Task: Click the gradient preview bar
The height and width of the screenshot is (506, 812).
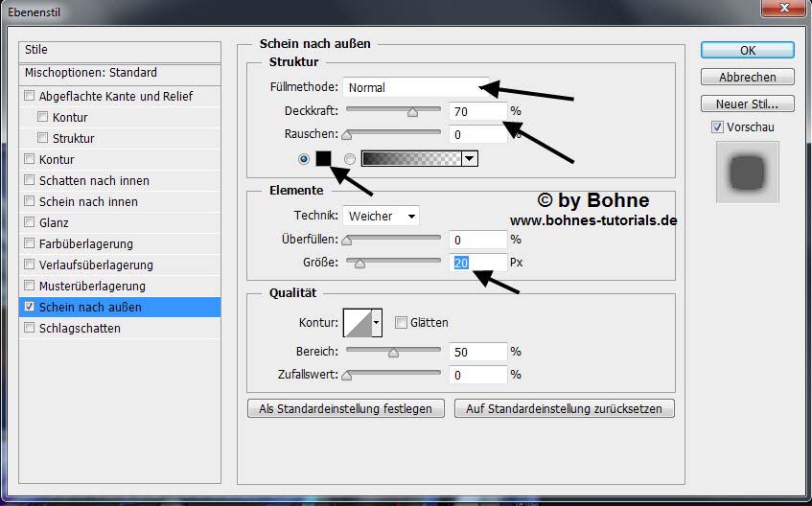Action: (x=410, y=159)
